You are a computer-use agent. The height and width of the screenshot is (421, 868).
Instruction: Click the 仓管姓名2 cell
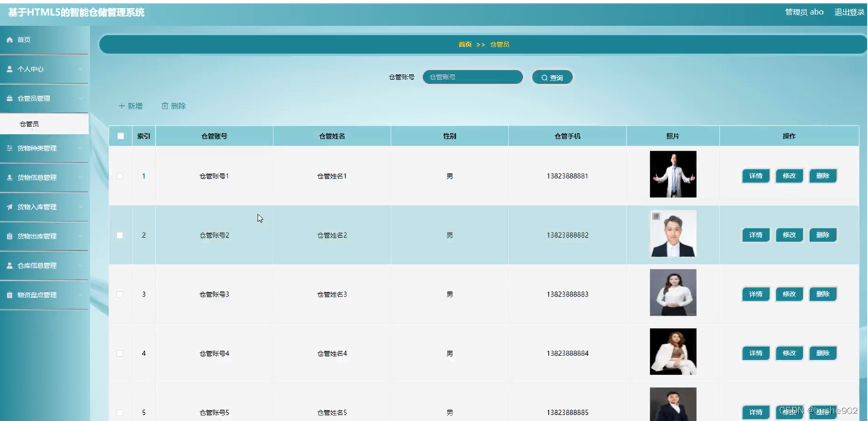(x=332, y=235)
